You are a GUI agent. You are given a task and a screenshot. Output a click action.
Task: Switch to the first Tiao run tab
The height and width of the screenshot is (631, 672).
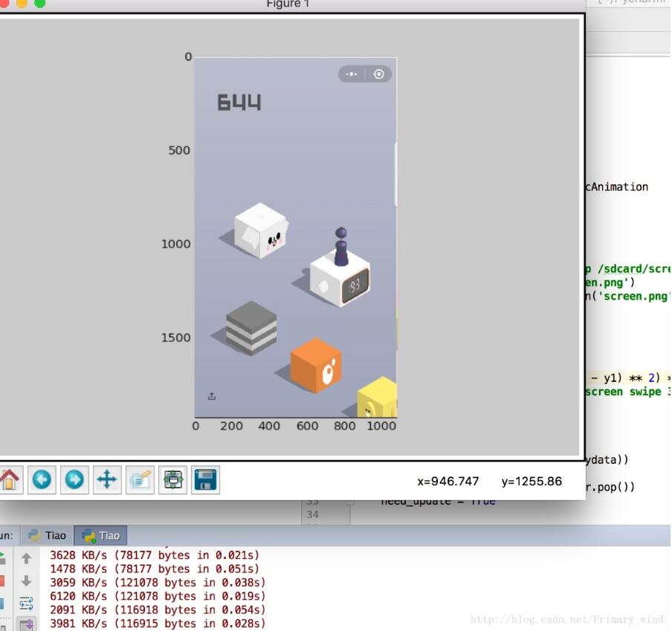[47, 535]
